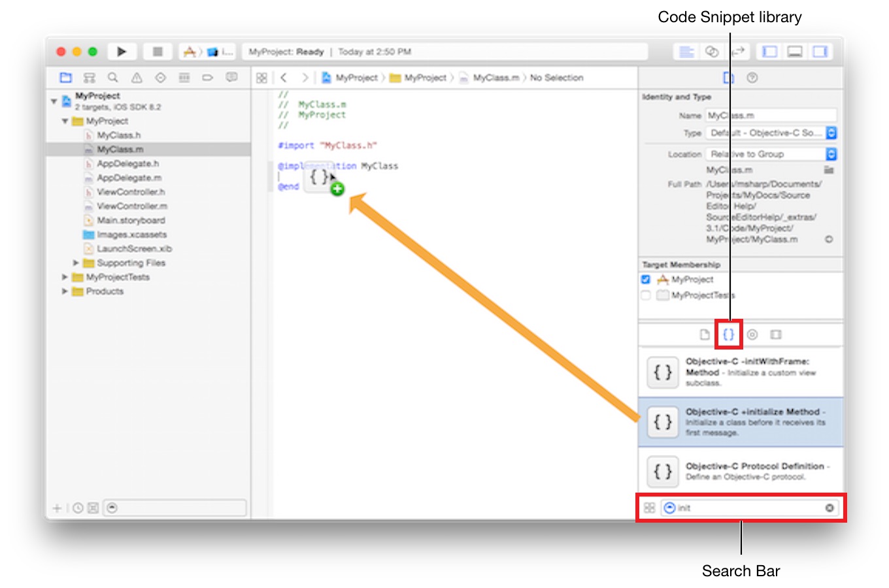The image size is (889, 588).
Task: Click MyProject folder in jump bar
Action: [418, 78]
